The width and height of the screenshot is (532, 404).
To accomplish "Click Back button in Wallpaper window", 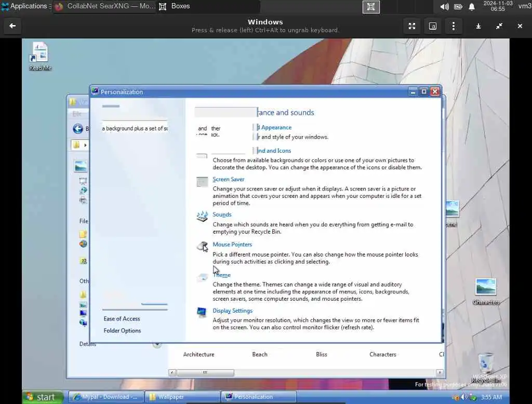I will (78, 129).
